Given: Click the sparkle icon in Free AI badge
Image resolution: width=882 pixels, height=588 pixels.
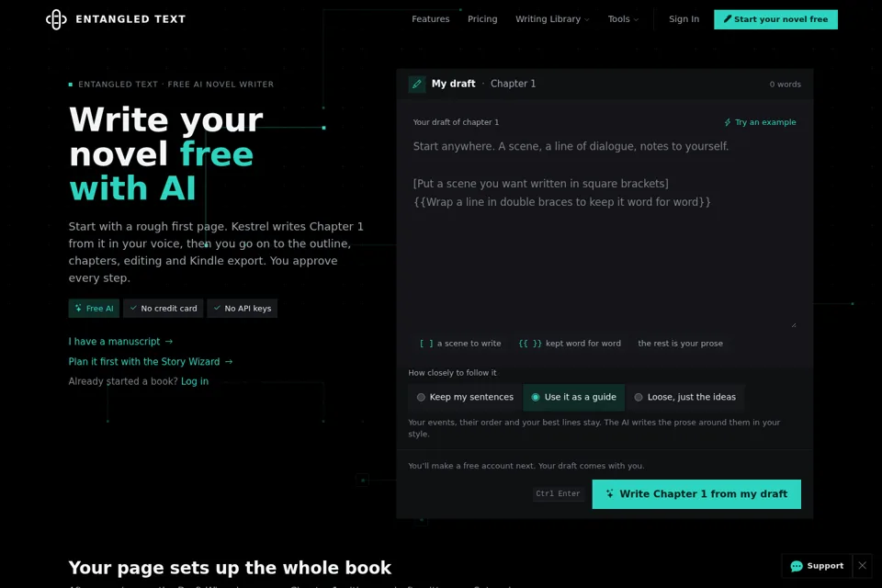Looking at the screenshot, I should pyautogui.click(x=78, y=308).
